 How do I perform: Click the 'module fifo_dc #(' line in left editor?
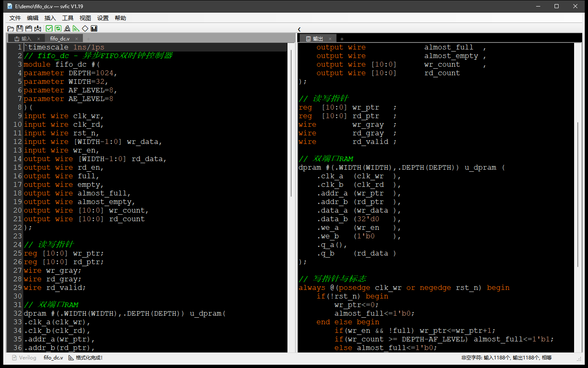pos(62,65)
